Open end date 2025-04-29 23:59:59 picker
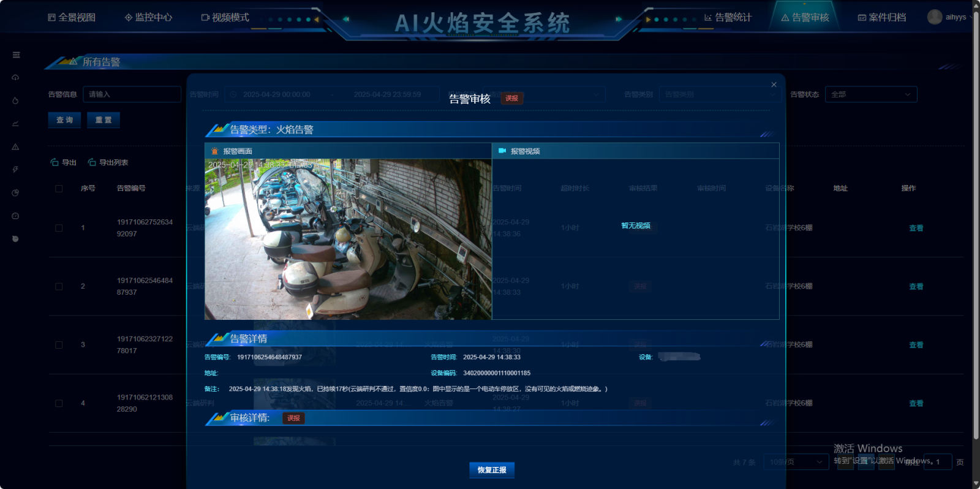Image resolution: width=980 pixels, height=489 pixels. point(387,94)
